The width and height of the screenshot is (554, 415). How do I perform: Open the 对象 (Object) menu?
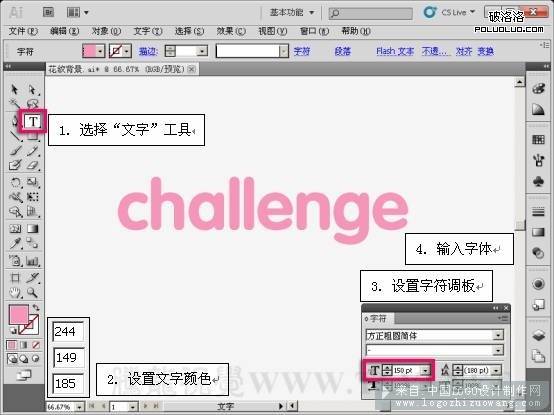coord(106,31)
